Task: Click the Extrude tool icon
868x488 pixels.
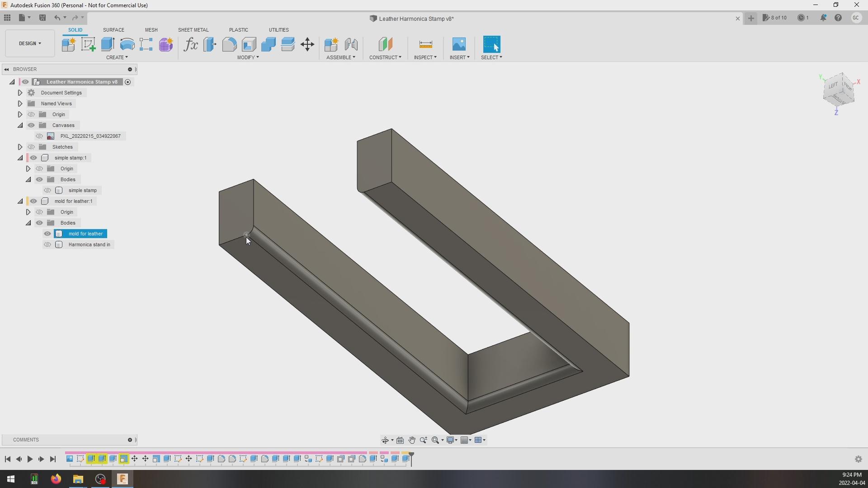Action: click(x=108, y=44)
